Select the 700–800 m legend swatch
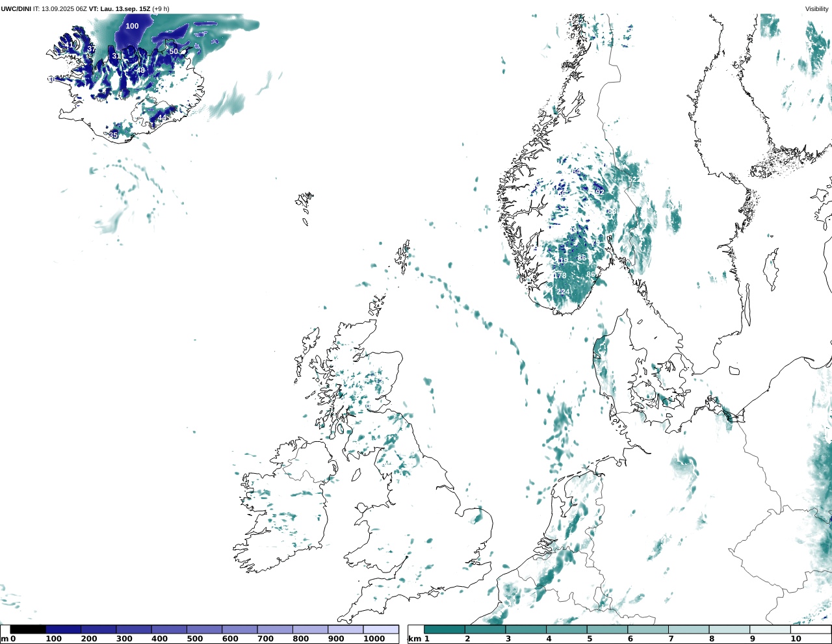The height and width of the screenshot is (644, 832). (x=275, y=629)
